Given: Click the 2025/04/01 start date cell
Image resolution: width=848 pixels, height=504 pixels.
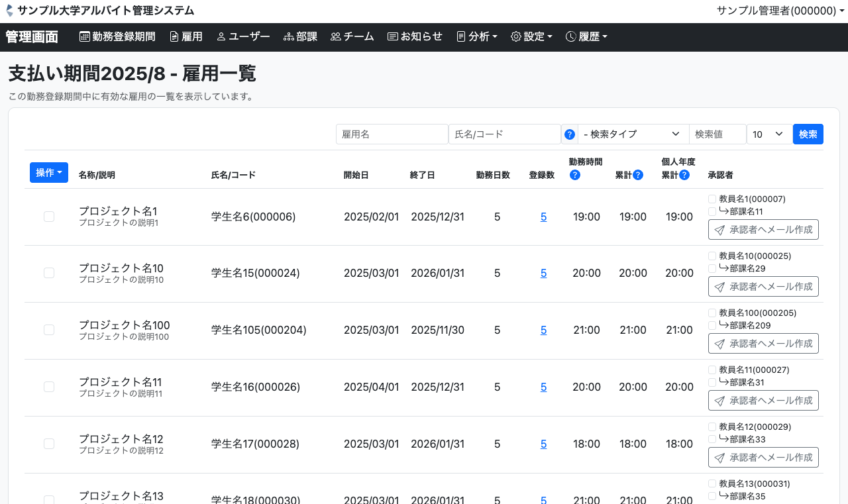Looking at the screenshot, I should [x=371, y=387].
